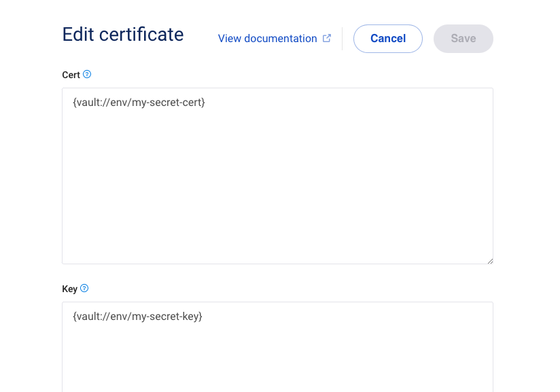Show help for the Cert field

pos(86,75)
